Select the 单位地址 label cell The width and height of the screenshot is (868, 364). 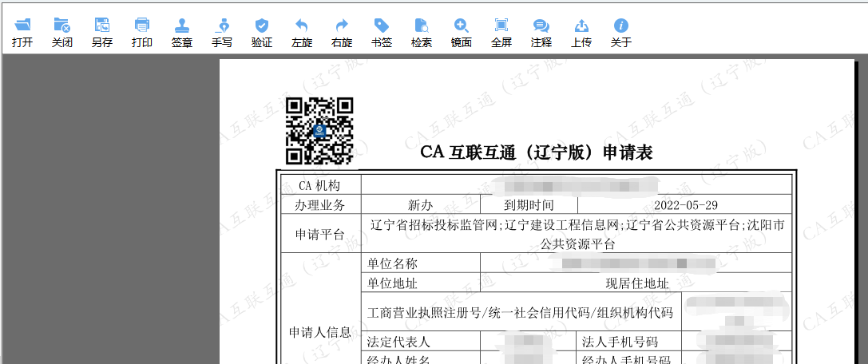(x=421, y=283)
